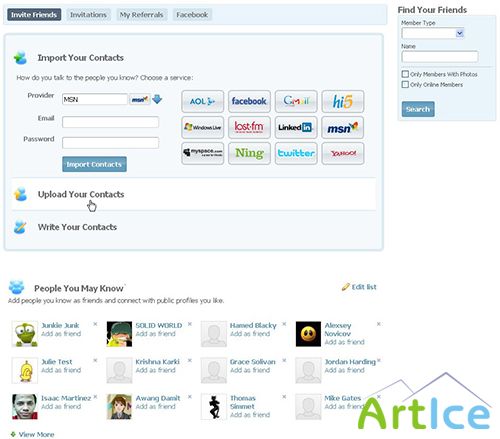The image size is (500, 439).
Task: Expand list with View More
Action: coord(36,434)
